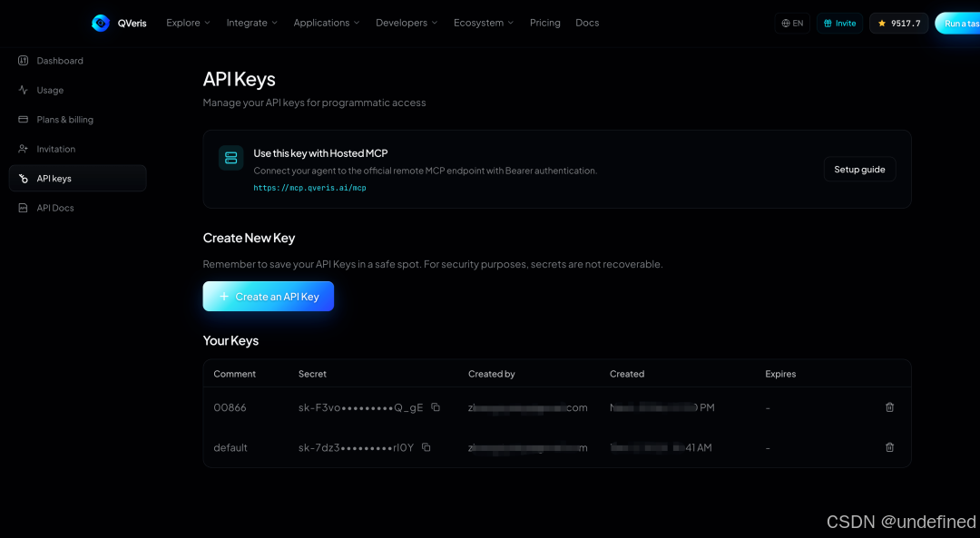This screenshot has width=980, height=538.
Task: Click the Secret column header
Action: click(x=312, y=374)
